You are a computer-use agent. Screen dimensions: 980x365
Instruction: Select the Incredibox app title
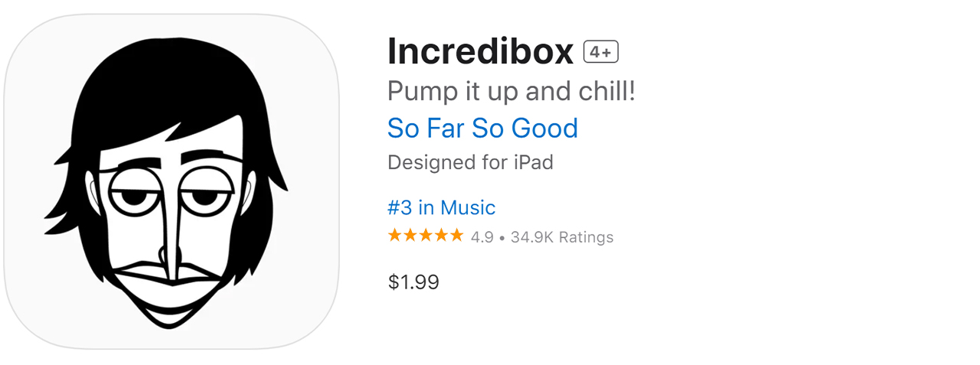480,52
